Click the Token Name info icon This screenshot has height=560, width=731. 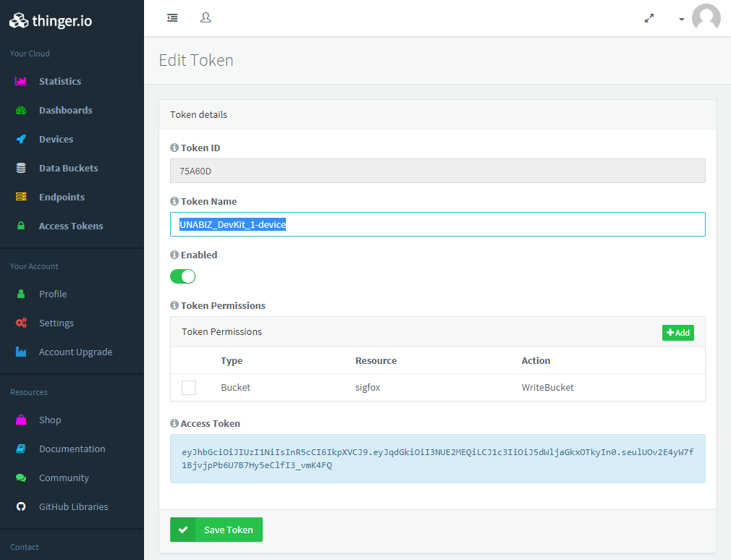174,201
